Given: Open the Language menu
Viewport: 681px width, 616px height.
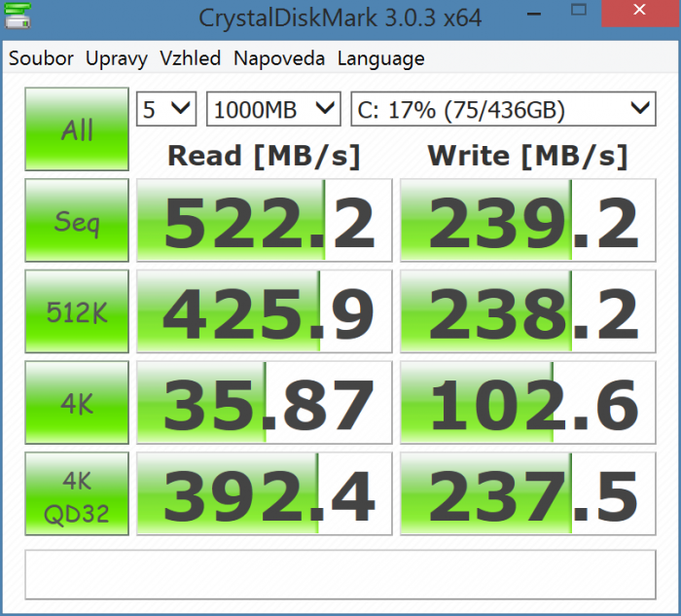Looking at the screenshot, I should 380,58.
